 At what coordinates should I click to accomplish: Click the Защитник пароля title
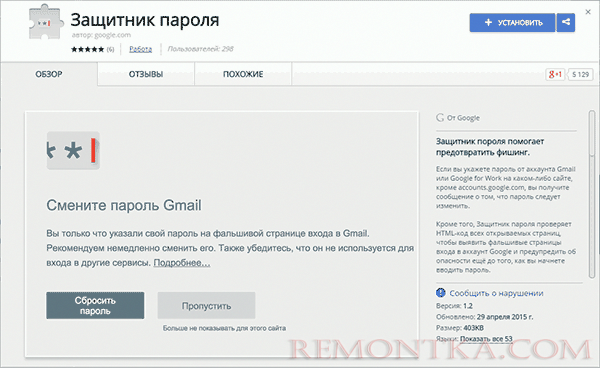coord(145,21)
